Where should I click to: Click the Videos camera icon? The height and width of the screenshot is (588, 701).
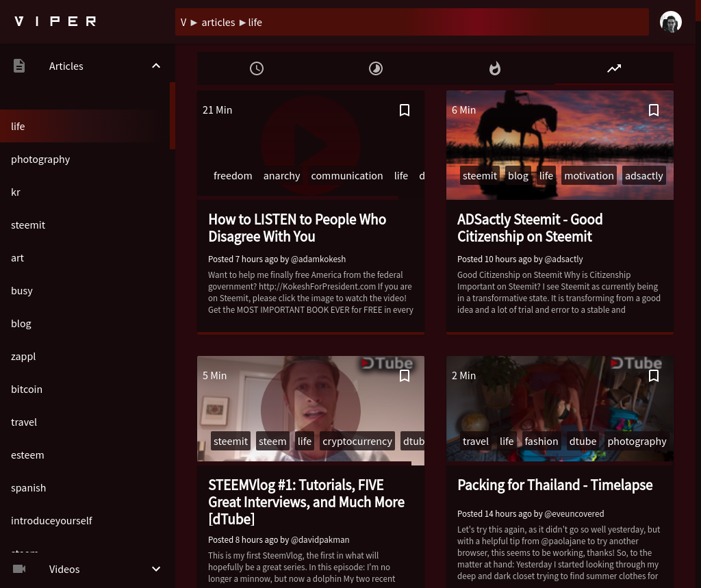(x=18, y=569)
